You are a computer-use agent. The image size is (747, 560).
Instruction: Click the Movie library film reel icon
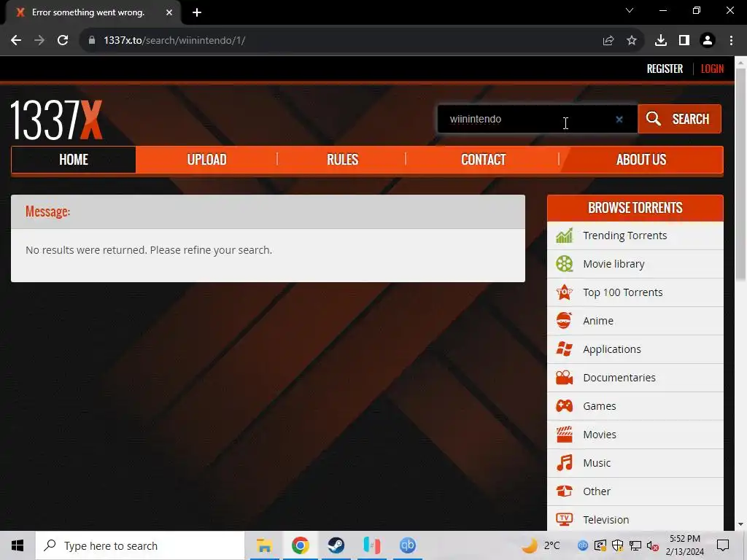tap(564, 264)
